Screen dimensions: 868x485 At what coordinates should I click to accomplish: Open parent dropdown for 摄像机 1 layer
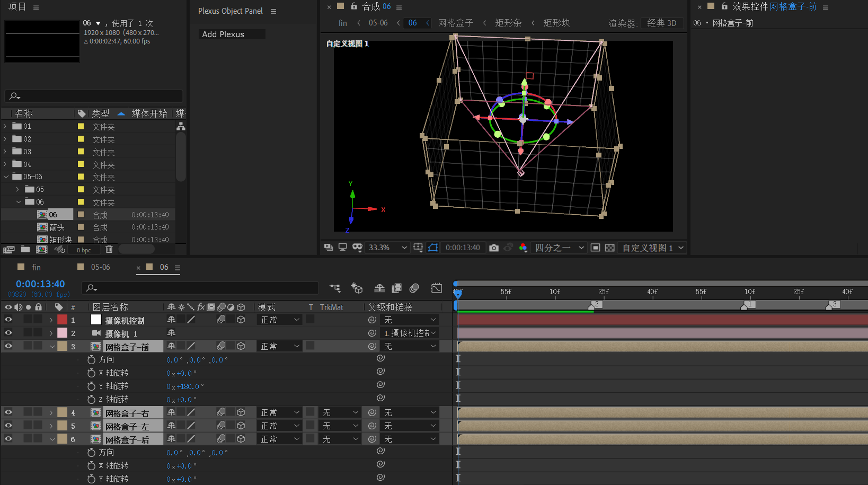pos(410,333)
